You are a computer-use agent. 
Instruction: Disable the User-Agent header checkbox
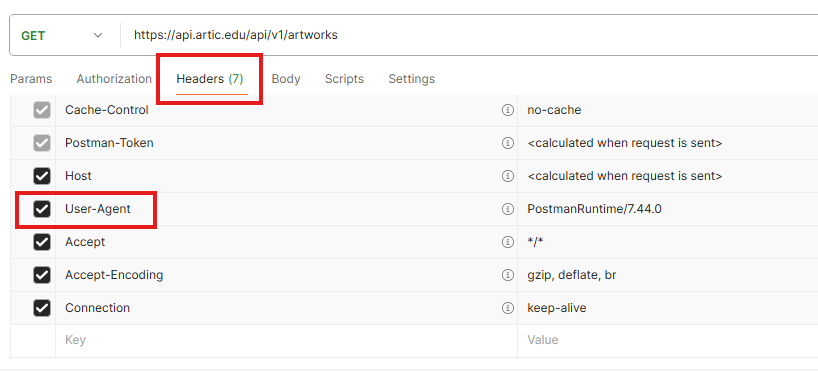click(x=42, y=209)
